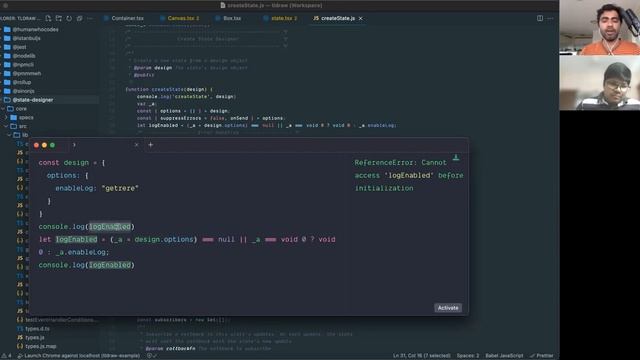Add a new tab in playground window
This screenshot has width=640, height=360.
click(150, 144)
